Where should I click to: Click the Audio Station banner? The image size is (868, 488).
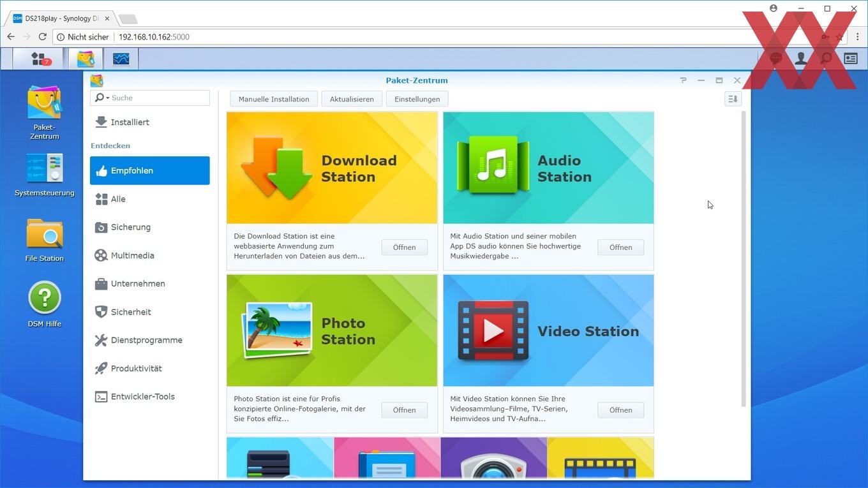(x=548, y=168)
